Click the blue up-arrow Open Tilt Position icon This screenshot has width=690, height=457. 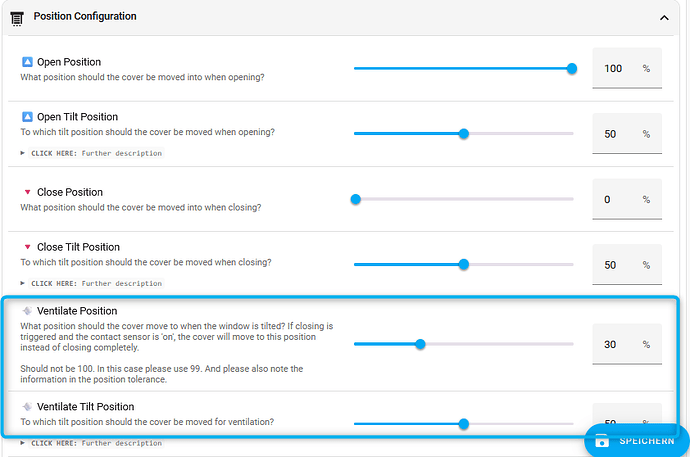click(x=27, y=117)
